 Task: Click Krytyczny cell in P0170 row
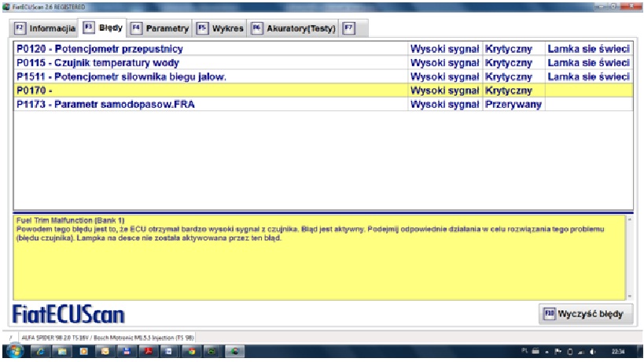click(513, 90)
